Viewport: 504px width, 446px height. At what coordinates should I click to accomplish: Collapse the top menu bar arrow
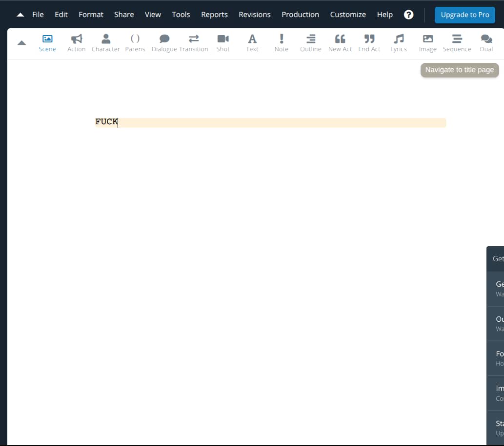click(20, 15)
